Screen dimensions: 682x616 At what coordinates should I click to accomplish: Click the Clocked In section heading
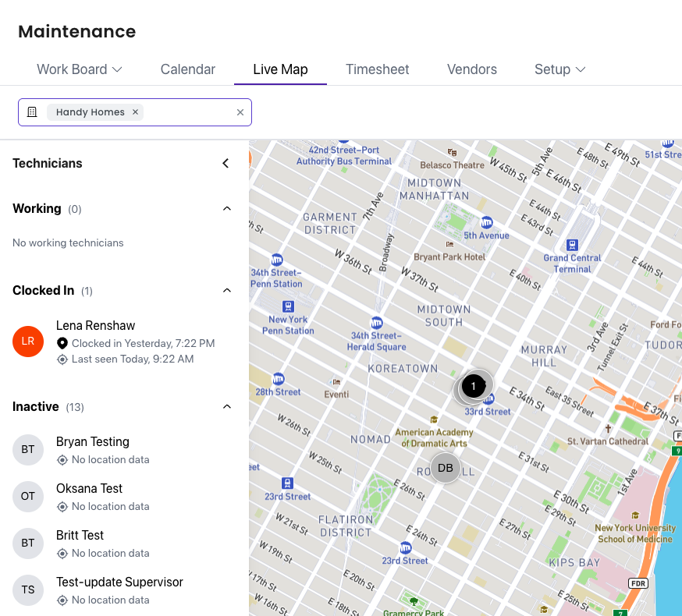[x=44, y=290]
